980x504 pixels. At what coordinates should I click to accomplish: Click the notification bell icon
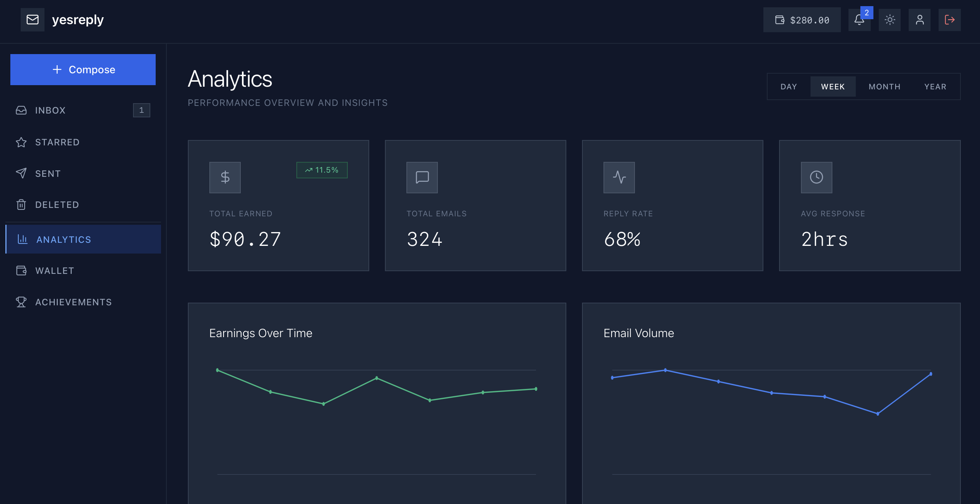(x=859, y=20)
